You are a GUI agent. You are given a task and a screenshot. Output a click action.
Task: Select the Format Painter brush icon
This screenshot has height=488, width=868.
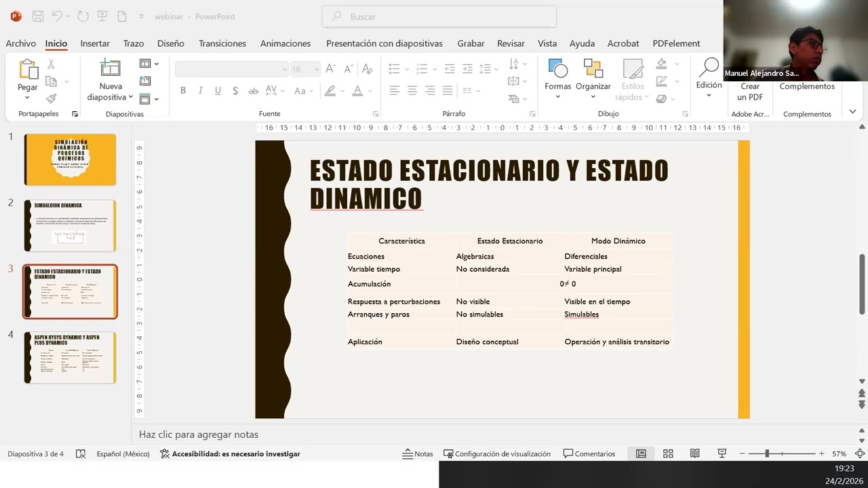click(52, 98)
